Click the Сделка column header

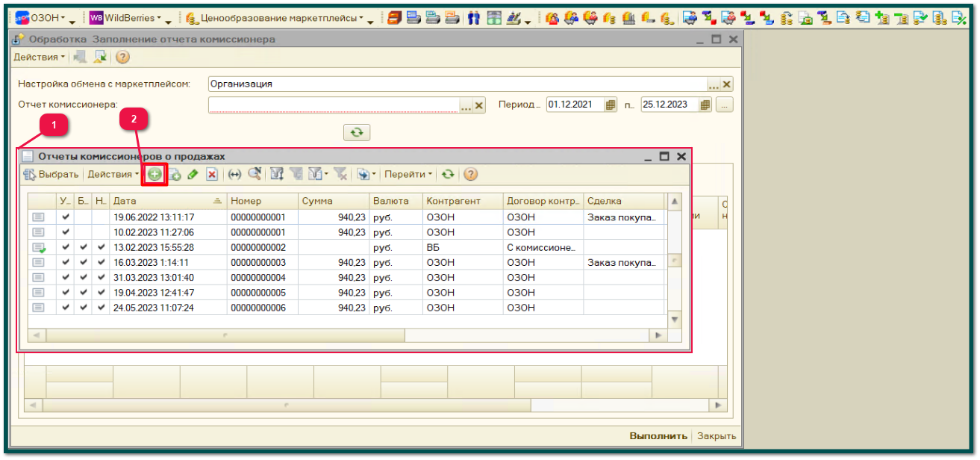coord(624,201)
